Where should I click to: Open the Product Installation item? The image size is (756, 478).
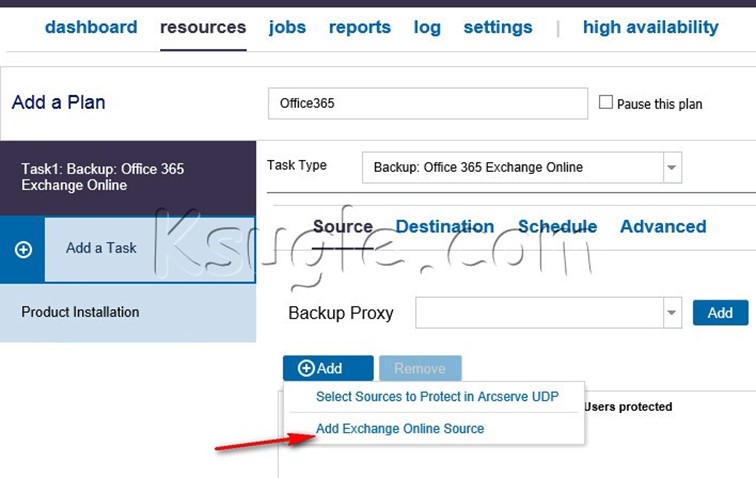click(x=128, y=313)
